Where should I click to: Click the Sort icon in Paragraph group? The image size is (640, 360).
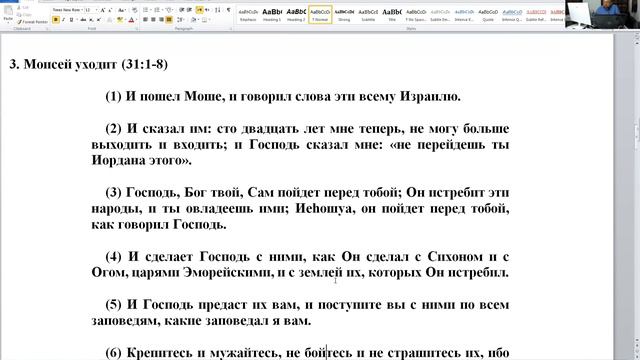point(218,10)
